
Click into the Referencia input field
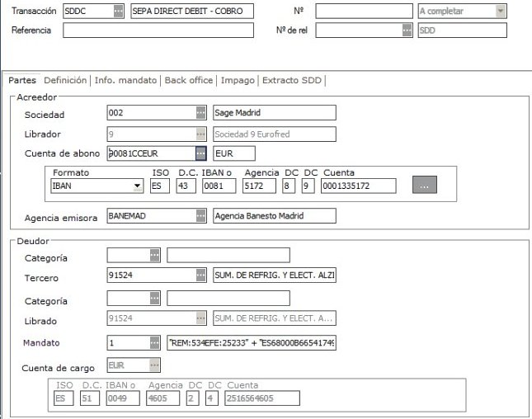coord(158,31)
